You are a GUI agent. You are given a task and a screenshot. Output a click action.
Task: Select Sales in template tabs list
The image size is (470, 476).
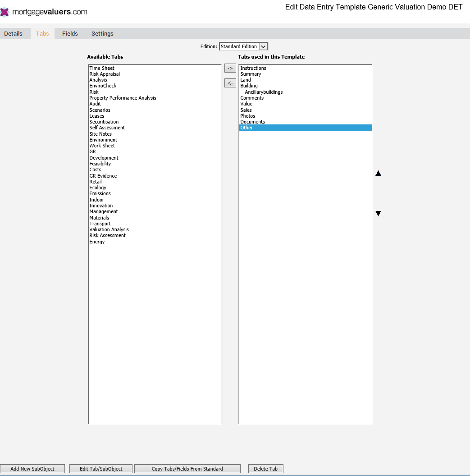(x=306, y=110)
